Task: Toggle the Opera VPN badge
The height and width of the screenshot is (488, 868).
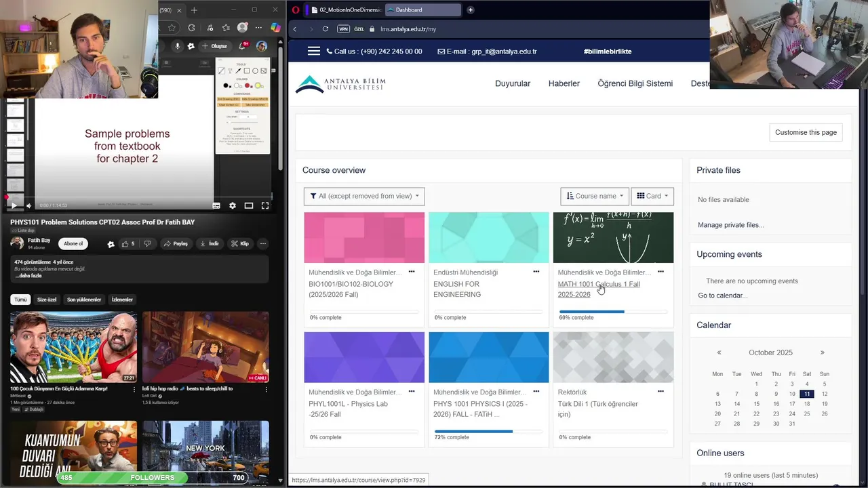Action: click(343, 29)
